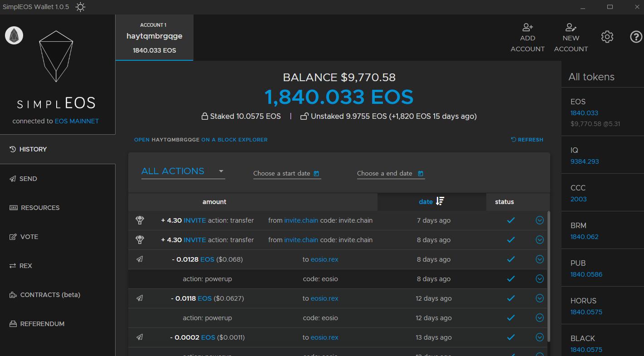Click the amount column header
Viewport: 644px width, 356px height.
(x=214, y=202)
